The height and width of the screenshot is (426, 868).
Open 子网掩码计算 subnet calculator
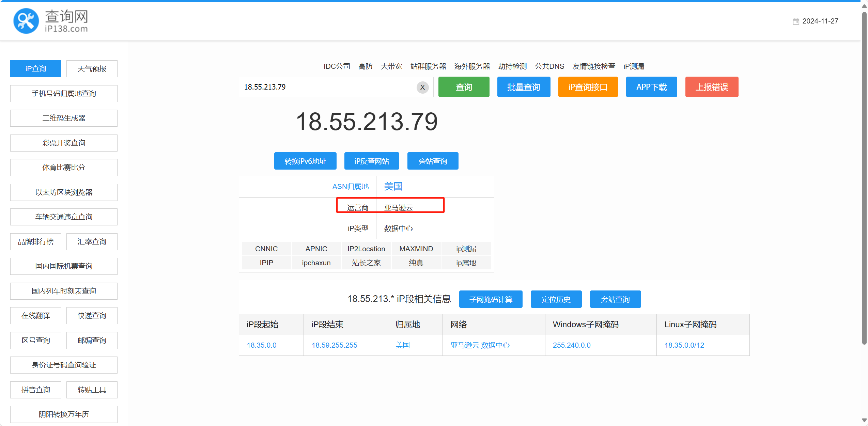[491, 299]
